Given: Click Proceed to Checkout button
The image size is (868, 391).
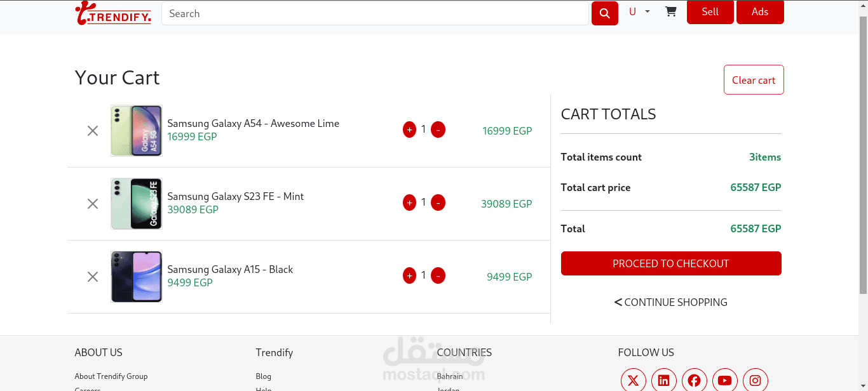Looking at the screenshot, I should (x=671, y=263).
